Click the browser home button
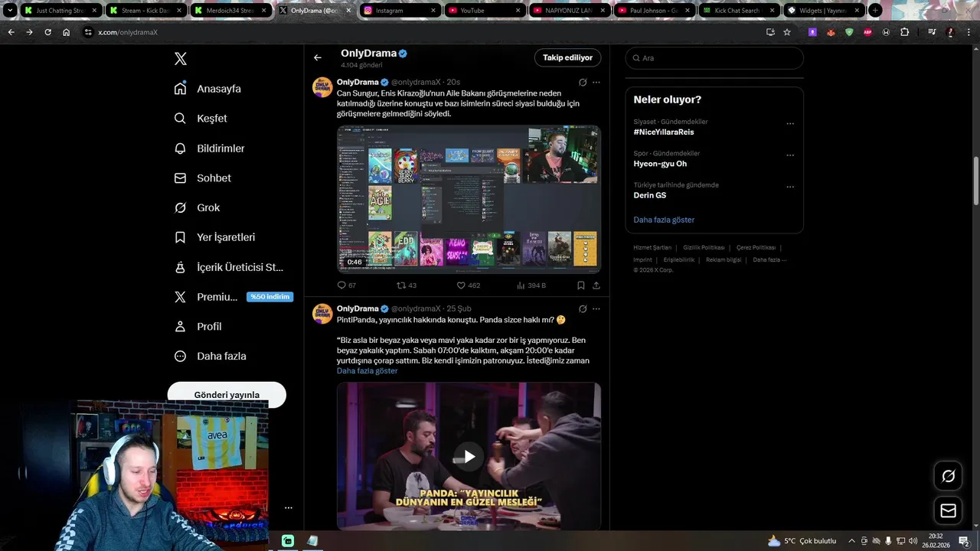The width and height of the screenshot is (980, 551). pos(67,32)
